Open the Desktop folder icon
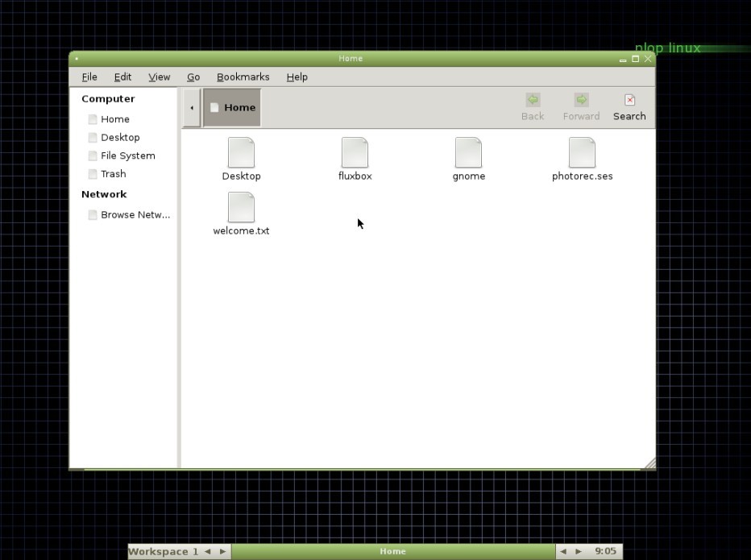751x560 pixels. tap(241, 152)
